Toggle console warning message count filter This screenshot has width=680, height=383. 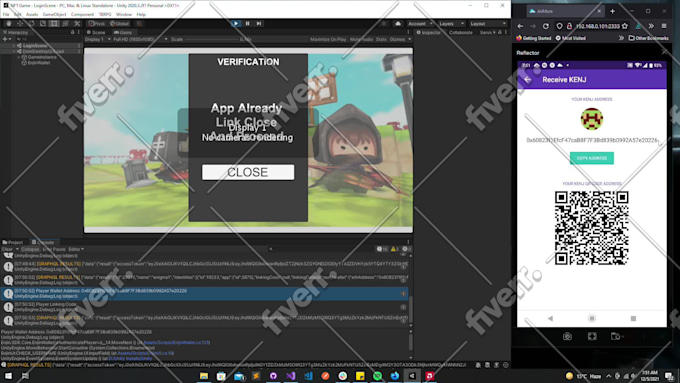395,249
